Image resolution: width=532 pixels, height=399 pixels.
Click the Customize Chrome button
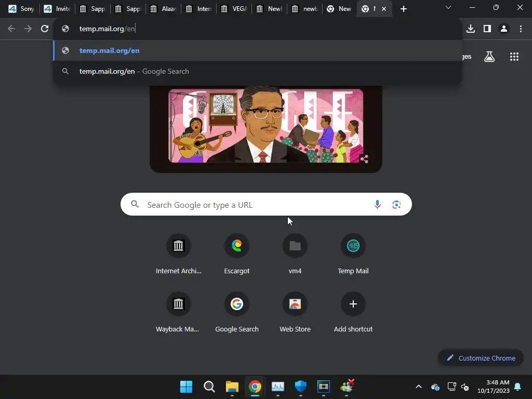(481, 358)
